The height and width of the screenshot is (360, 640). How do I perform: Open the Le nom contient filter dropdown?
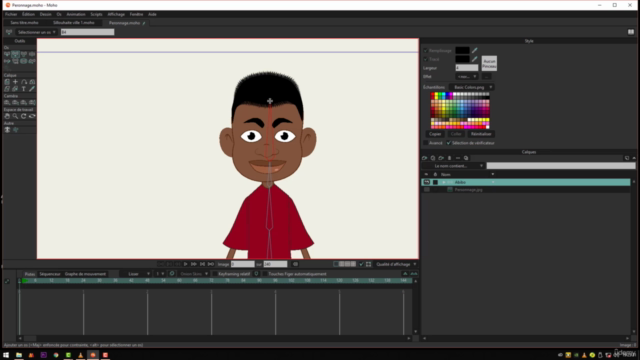(x=453, y=166)
